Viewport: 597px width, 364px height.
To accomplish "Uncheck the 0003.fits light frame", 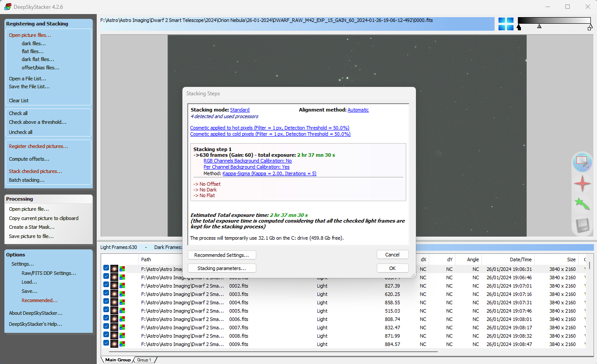I will (x=106, y=293).
